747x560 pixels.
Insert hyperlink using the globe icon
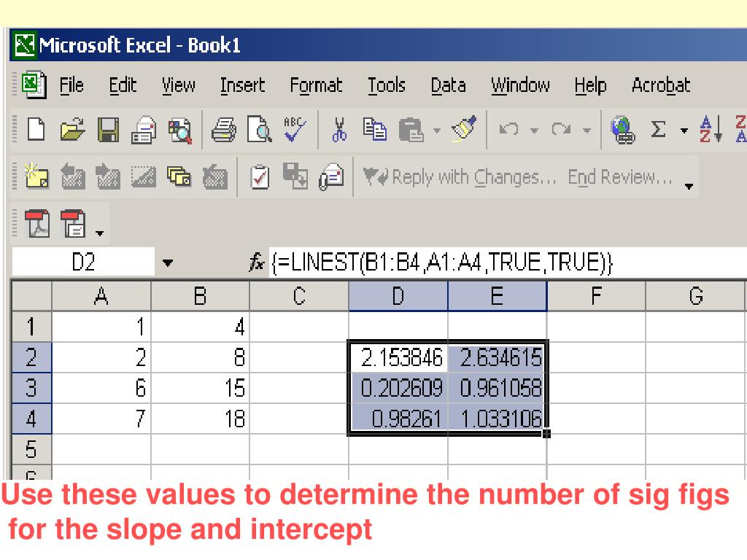(x=623, y=130)
